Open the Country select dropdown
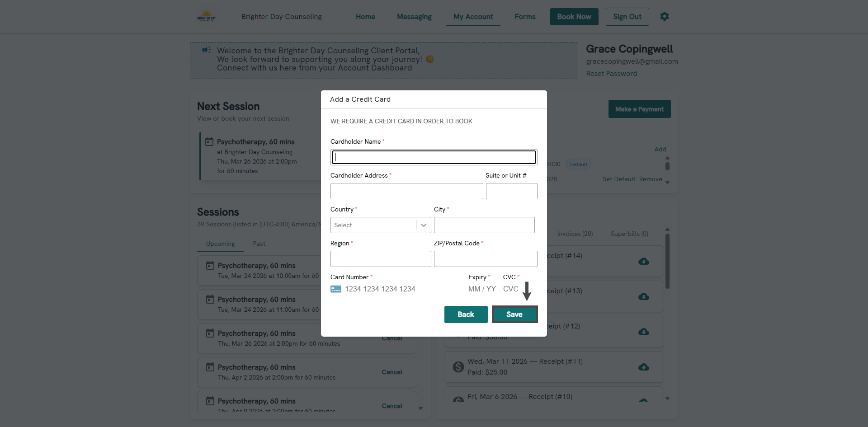This screenshot has height=427, width=868. [373, 225]
